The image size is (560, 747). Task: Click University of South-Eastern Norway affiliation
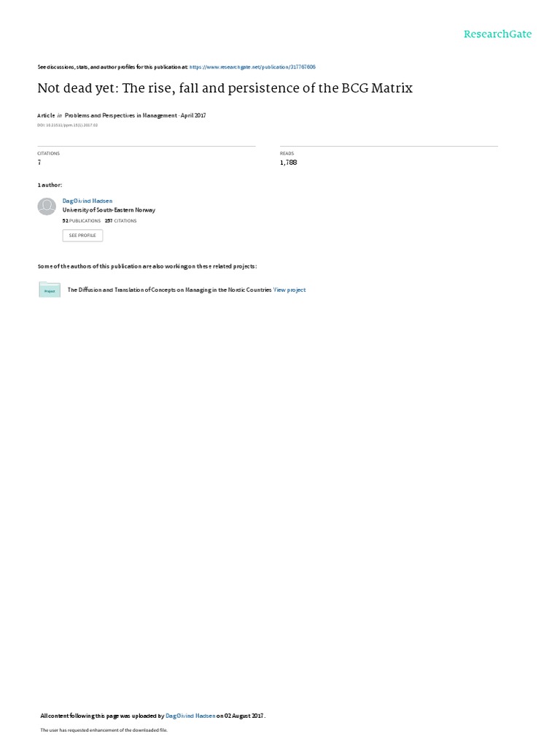109,210
